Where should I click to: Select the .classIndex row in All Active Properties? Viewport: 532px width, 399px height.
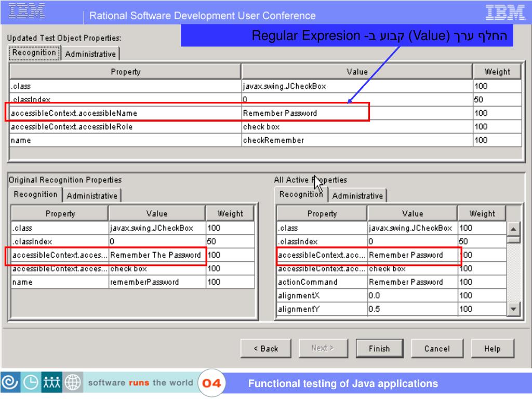point(391,242)
